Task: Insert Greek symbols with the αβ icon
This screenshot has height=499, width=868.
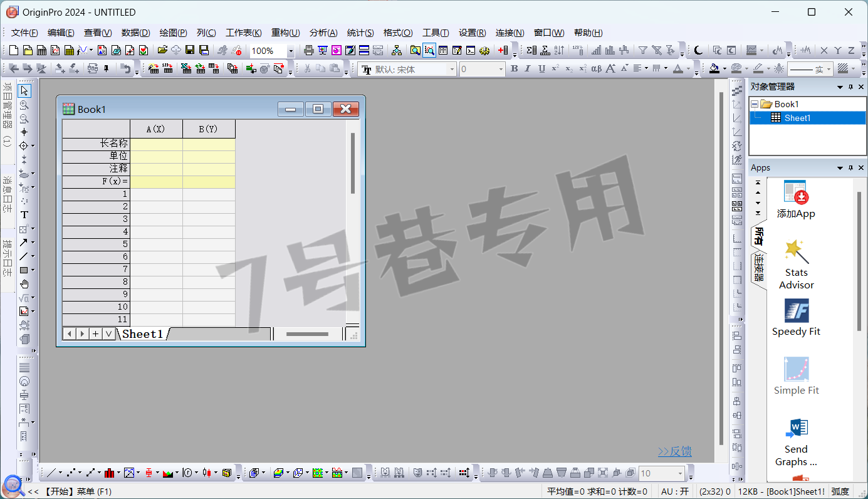Action: 596,69
